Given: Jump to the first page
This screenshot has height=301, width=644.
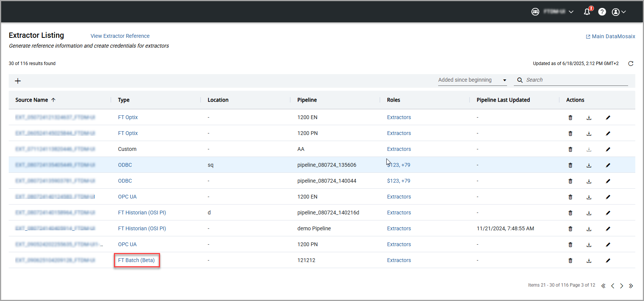Looking at the screenshot, I should pyautogui.click(x=604, y=286).
